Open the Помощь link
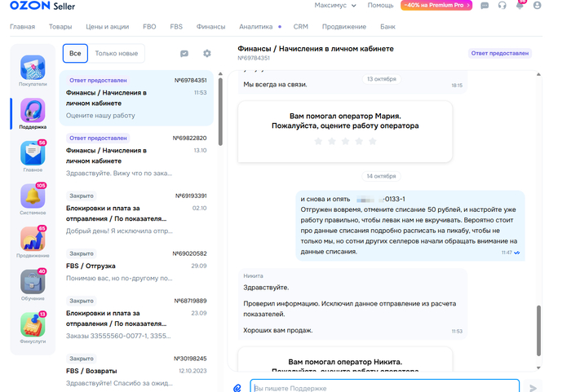The width and height of the screenshot is (571, 392). pos(380,5)
